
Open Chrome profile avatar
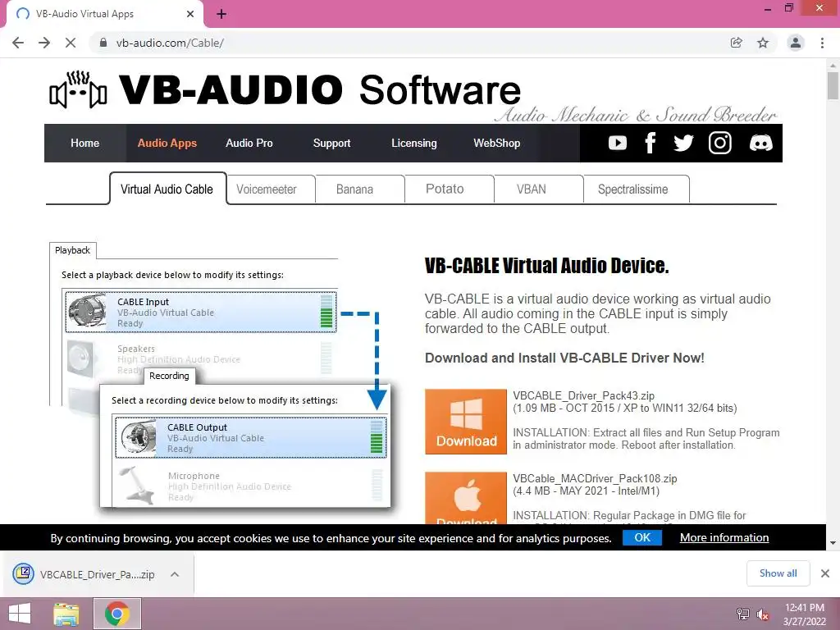pos(796,43)
